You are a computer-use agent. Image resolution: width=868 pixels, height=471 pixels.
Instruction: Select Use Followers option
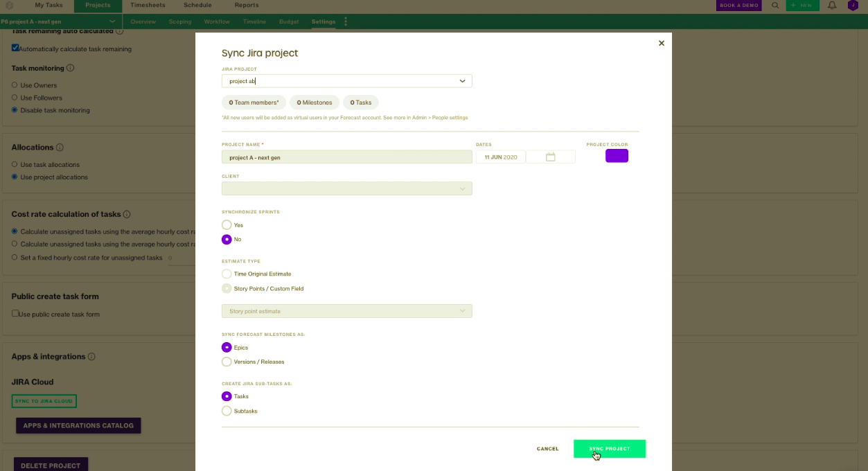pos(15,98)
